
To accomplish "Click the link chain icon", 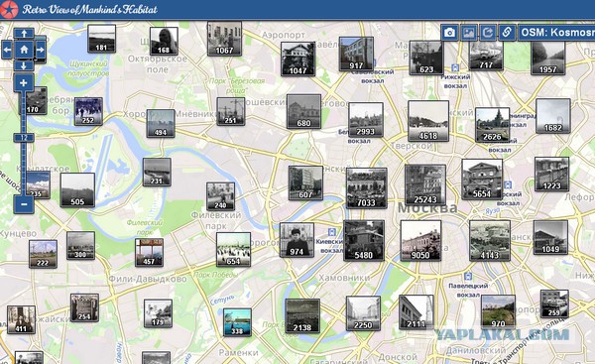I will [507, 33].
